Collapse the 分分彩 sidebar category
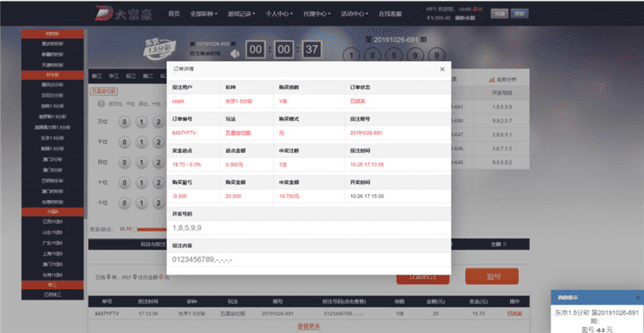This screenshot has height=333, width=644. [x=52, y=76]
